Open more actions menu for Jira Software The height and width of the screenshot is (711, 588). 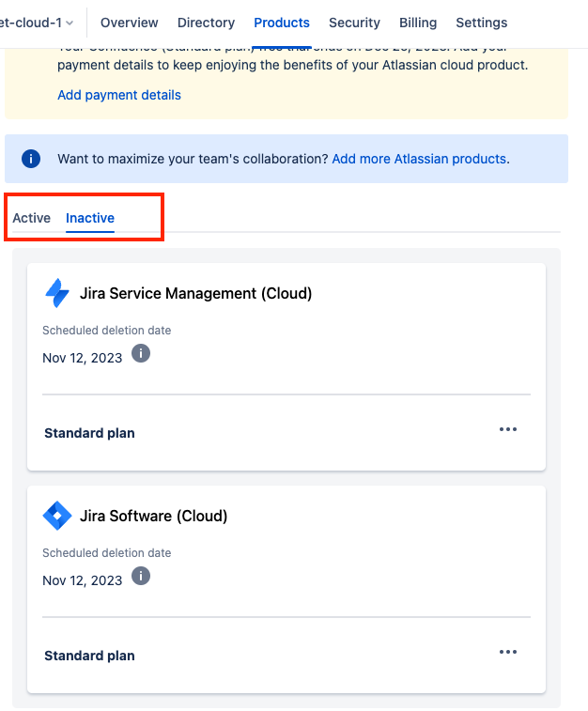508,652
